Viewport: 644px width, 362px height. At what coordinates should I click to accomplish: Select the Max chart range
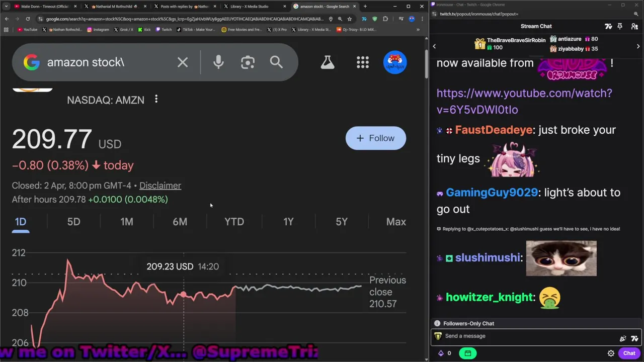pos(396,222)
